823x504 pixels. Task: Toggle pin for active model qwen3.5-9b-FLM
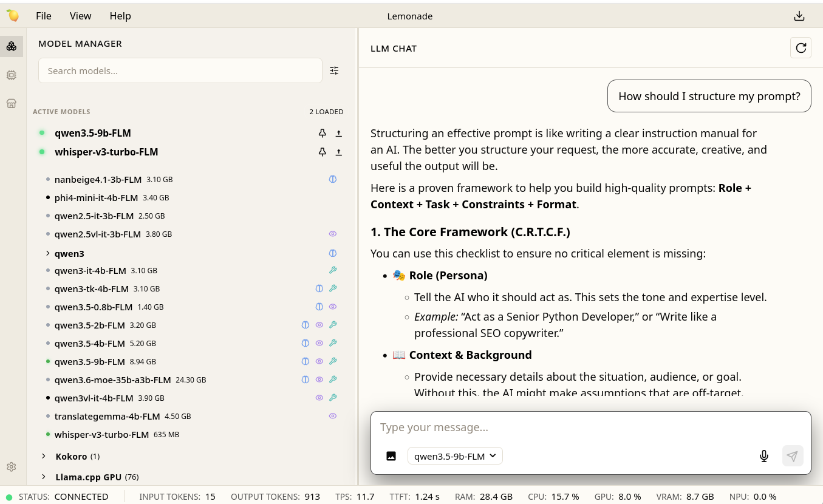point(323,134)
